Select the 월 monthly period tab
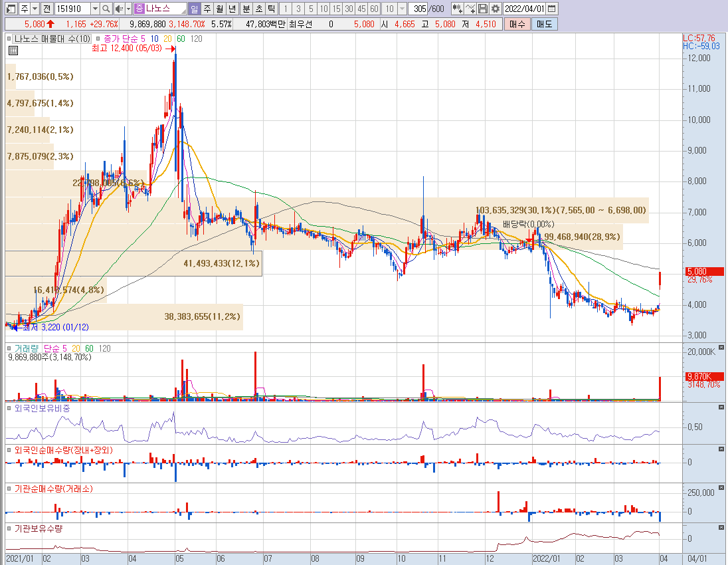The image size is (728, 565). (x=220, y=9)
